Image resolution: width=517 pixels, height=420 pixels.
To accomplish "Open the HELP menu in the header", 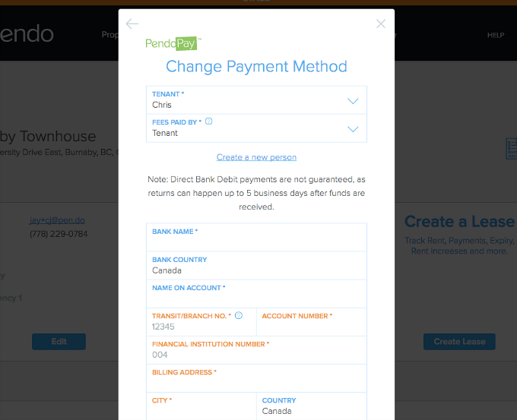I will click(496, 35).
